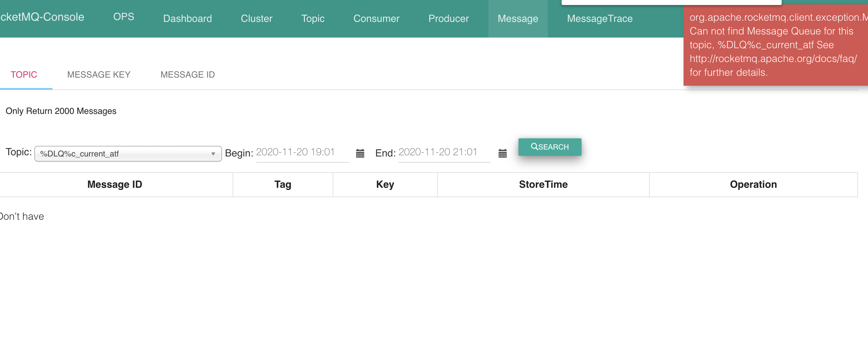Switch to the MESSAGE KEY tab

coord(99,74)
